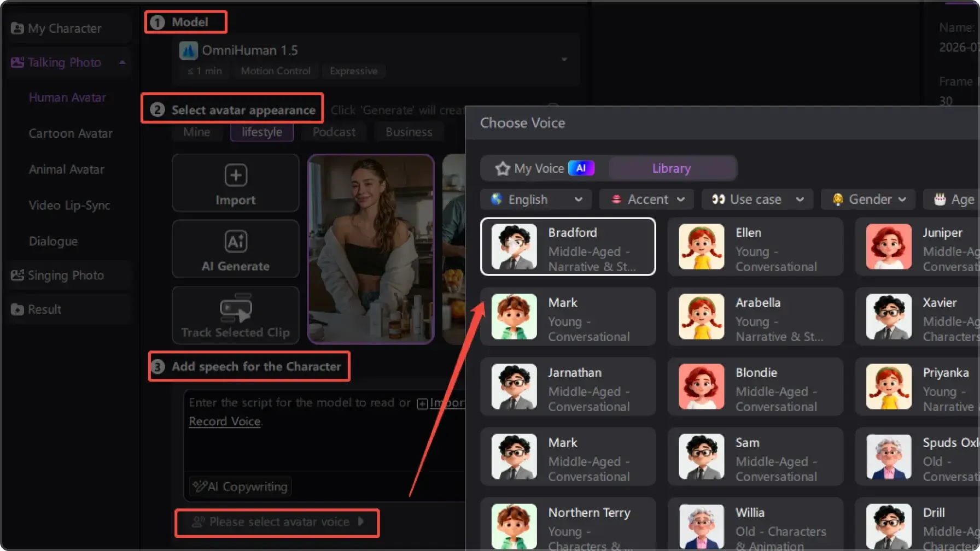Switch to the Business avatar tab

tap(409, 132)
